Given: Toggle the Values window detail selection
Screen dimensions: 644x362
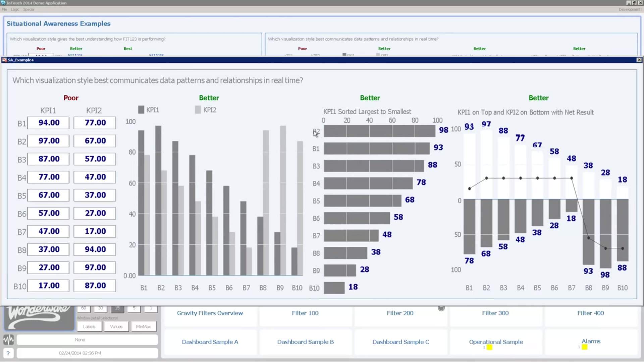Looking at the screenshot, I should (116, 326).
